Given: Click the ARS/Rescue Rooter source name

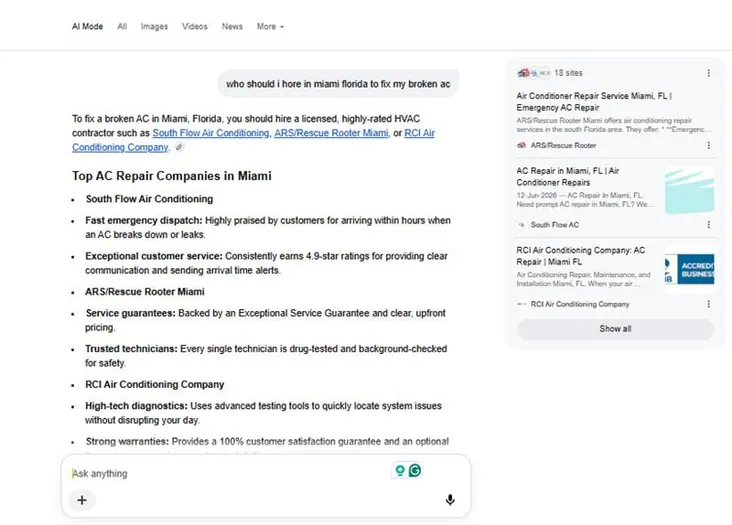Looking at the screenshot, I should [x=563, y=145].
